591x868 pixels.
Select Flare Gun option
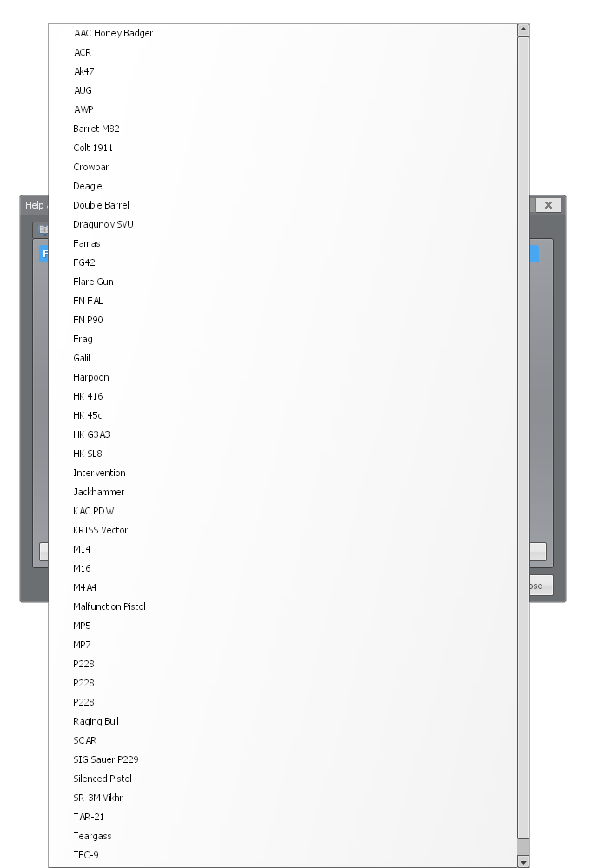pos(282,282)
